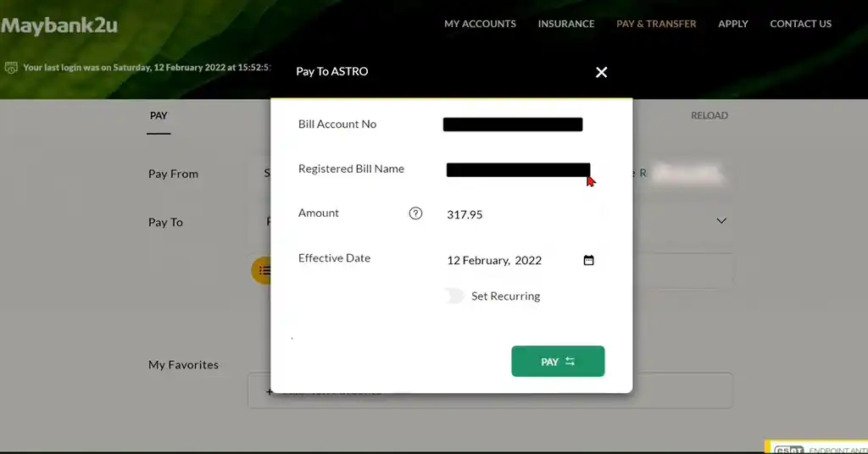
Task: Open the MY ACCOUNTS menu
Action: pyautogui.click(x=480, y=24)
